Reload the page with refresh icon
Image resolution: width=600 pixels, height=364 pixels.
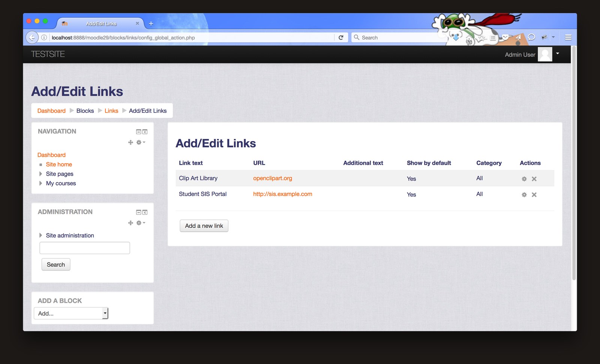click(x=341, y=37)
